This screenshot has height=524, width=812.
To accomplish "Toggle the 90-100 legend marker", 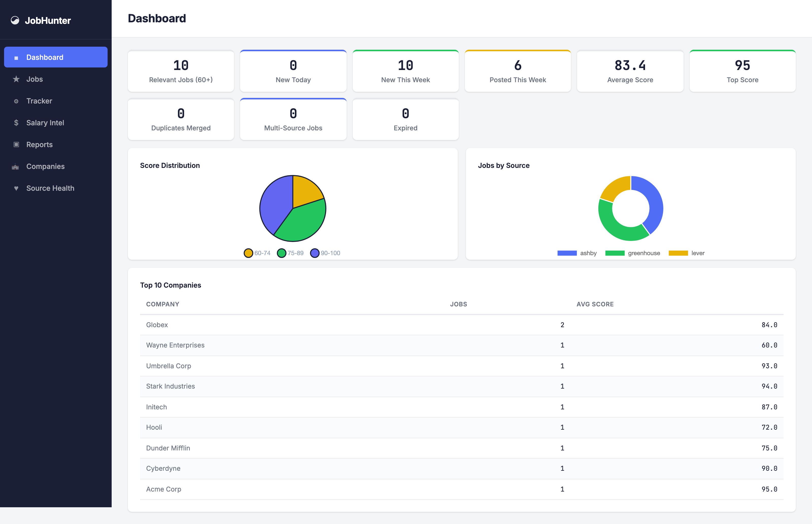I will point(315,253).
